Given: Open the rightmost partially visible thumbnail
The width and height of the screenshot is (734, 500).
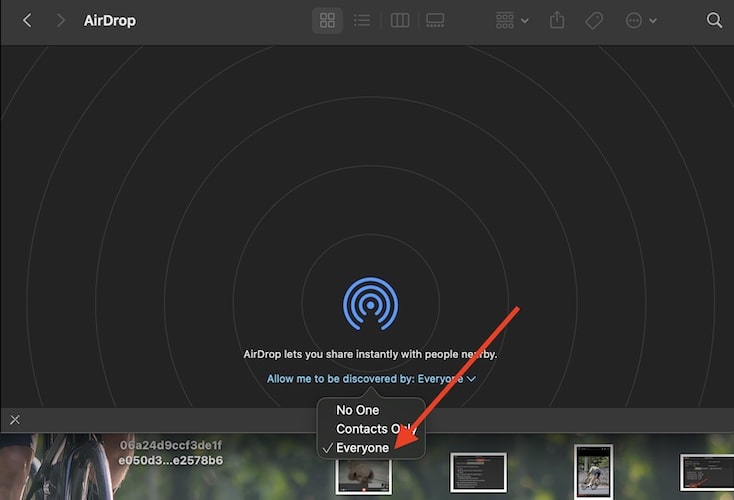Looking at the screenshot, I should 708,472.
